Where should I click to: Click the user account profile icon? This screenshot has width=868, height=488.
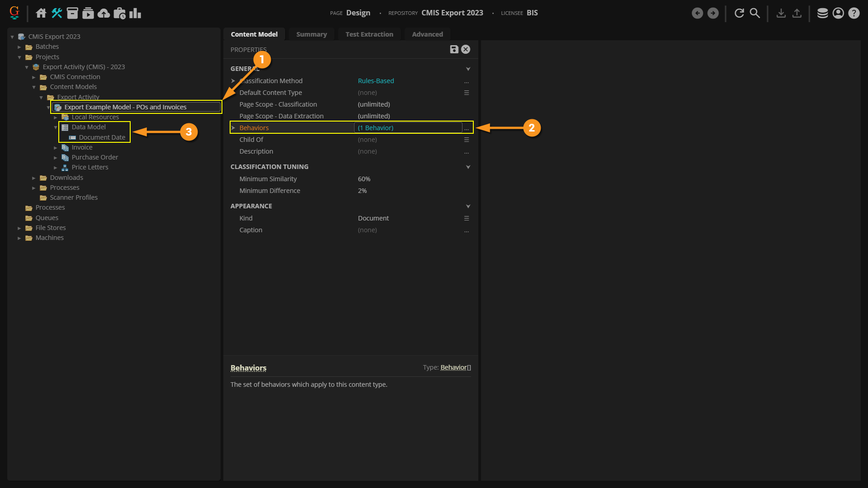tap(838, 13)
